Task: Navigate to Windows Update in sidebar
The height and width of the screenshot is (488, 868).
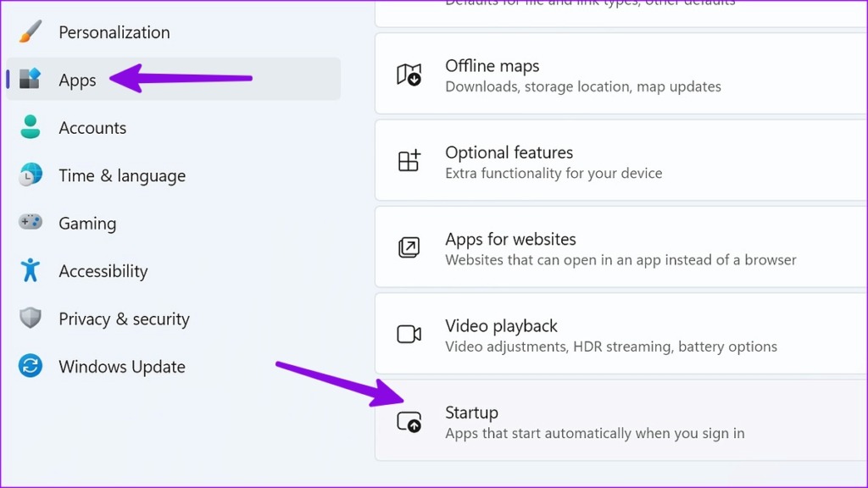Action: pos(121,367)
